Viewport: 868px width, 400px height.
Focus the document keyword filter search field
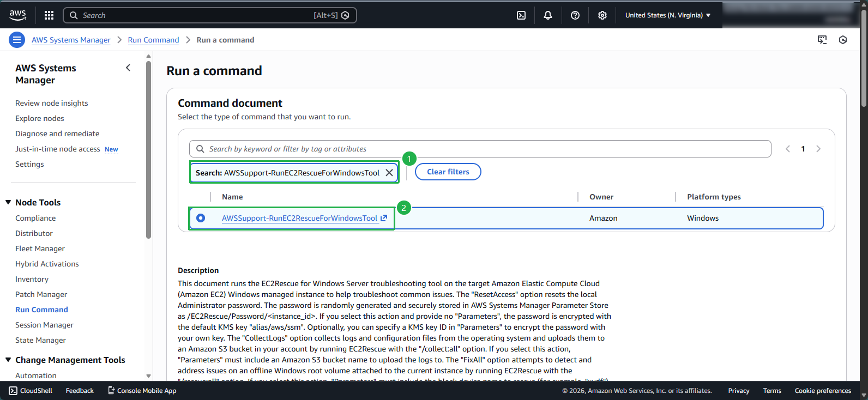pyautogui.click(x=480, y=149)
